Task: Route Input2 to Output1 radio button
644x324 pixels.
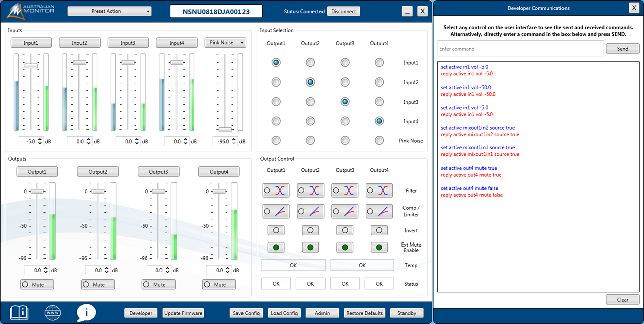Action: [x=276, y=82]
